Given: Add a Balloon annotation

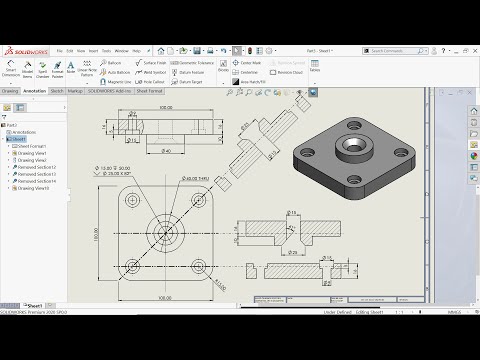Looking at the screenshot, I should [111, 63].
